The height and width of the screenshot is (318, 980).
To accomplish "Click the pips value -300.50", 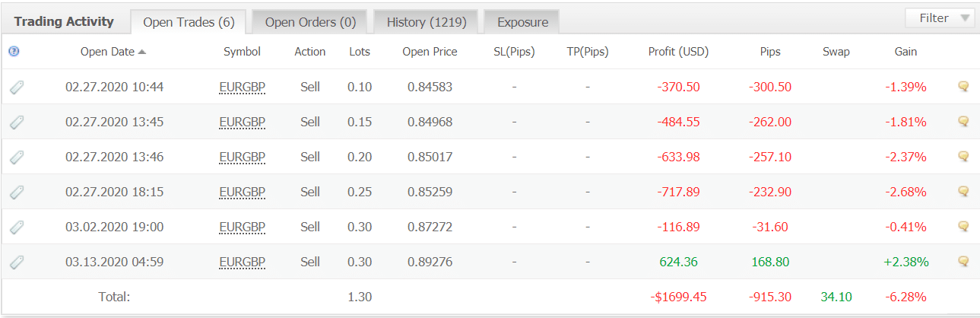I will (x=770, y=87).
